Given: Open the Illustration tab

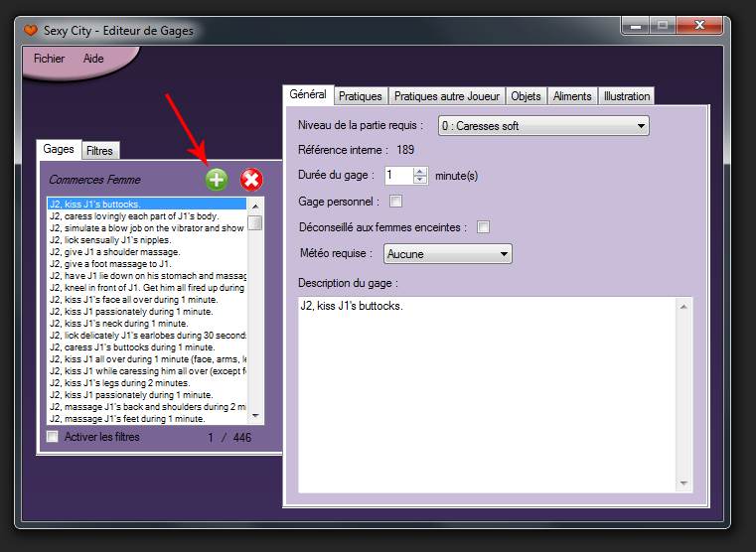Looking at the screenshot, I should click(626, 96).
